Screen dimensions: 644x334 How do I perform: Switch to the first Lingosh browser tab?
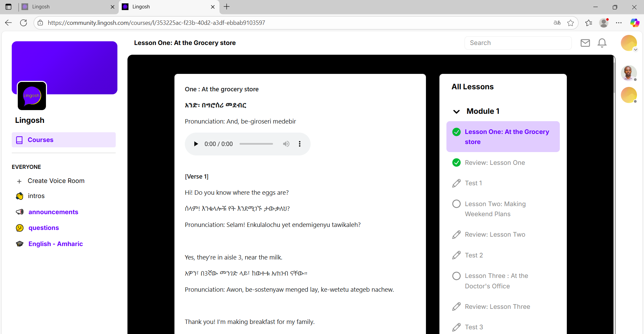pos(67,7)
